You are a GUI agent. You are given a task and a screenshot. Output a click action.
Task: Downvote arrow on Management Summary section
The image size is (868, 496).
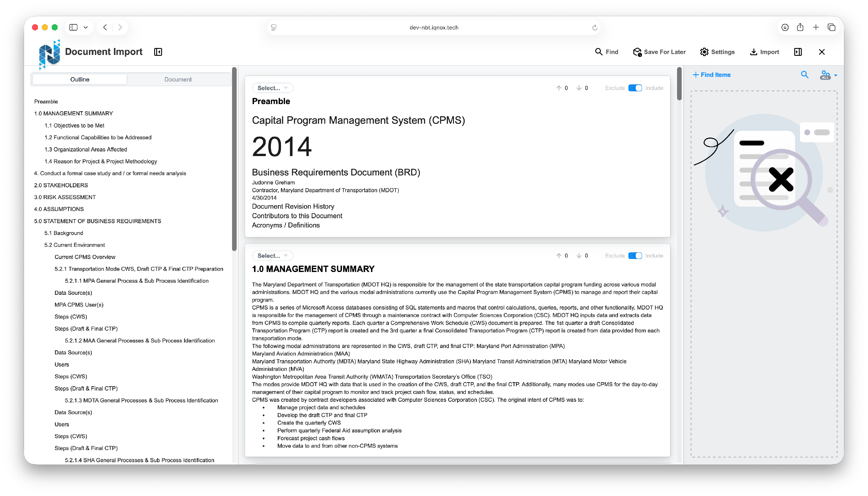coord(579,256)
